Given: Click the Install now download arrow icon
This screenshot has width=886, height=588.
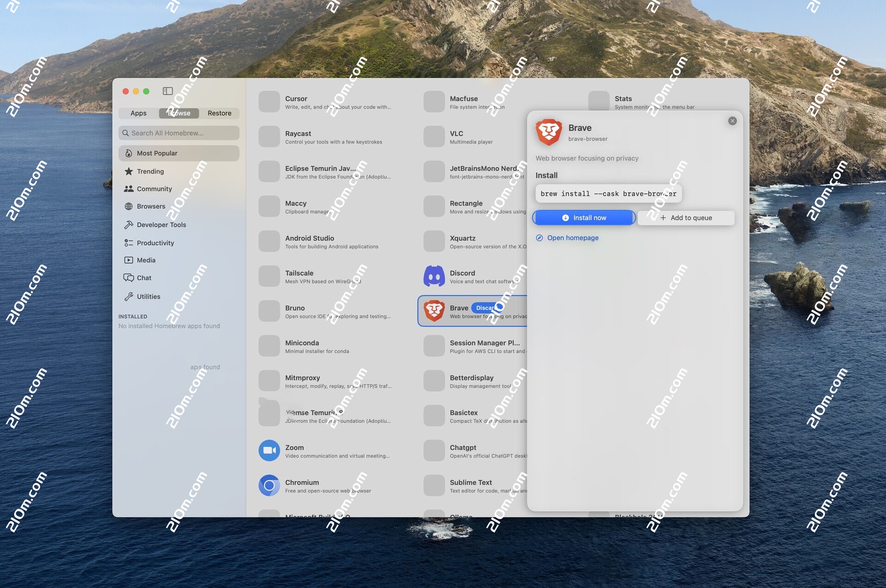Looking at the screenshot, I should pos(565,218).
